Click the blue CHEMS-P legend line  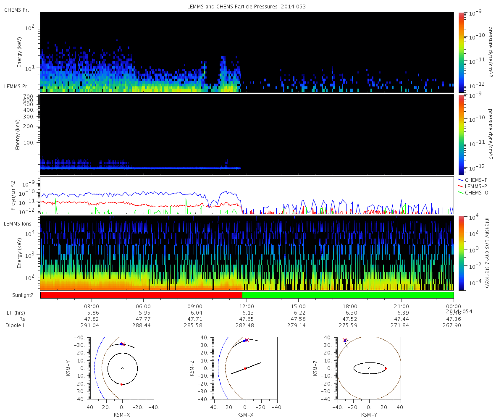coord(461,180)
